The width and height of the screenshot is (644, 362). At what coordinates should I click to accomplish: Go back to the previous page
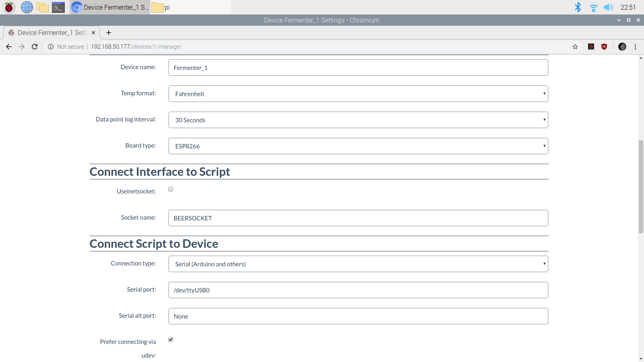9,47
